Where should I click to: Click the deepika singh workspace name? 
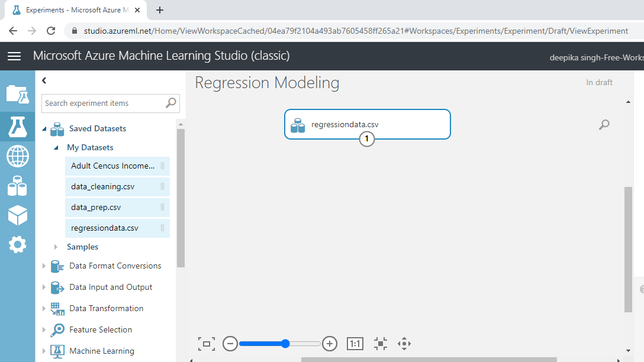(597, 58)
